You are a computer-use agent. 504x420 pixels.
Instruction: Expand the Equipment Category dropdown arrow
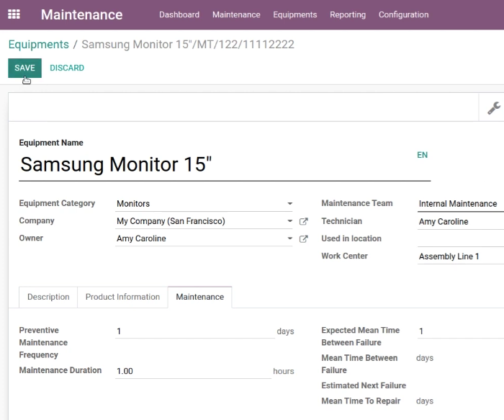[x=289, y=204]
